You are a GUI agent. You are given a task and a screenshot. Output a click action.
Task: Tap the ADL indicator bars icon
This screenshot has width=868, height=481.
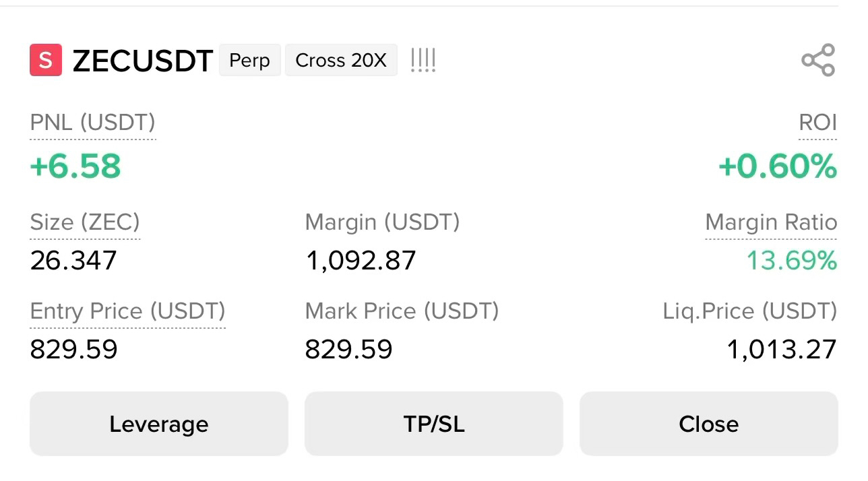[423, 60]
